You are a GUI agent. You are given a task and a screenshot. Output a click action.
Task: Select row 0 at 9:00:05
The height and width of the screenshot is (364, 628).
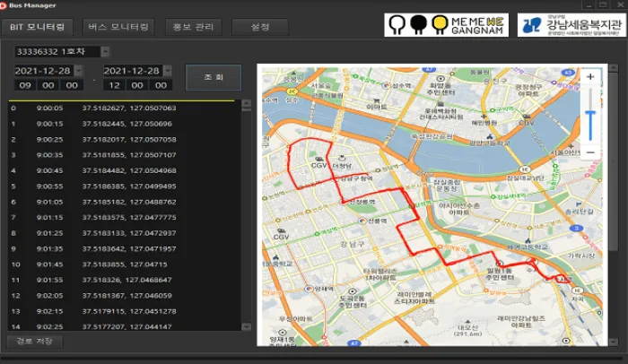click(x=124, y=108)
